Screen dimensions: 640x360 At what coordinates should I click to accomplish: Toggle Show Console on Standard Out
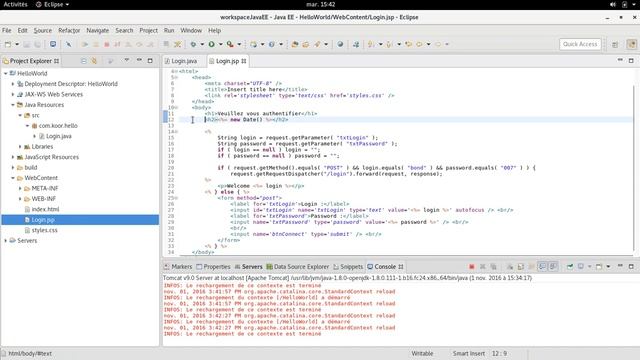click(542, 267)
